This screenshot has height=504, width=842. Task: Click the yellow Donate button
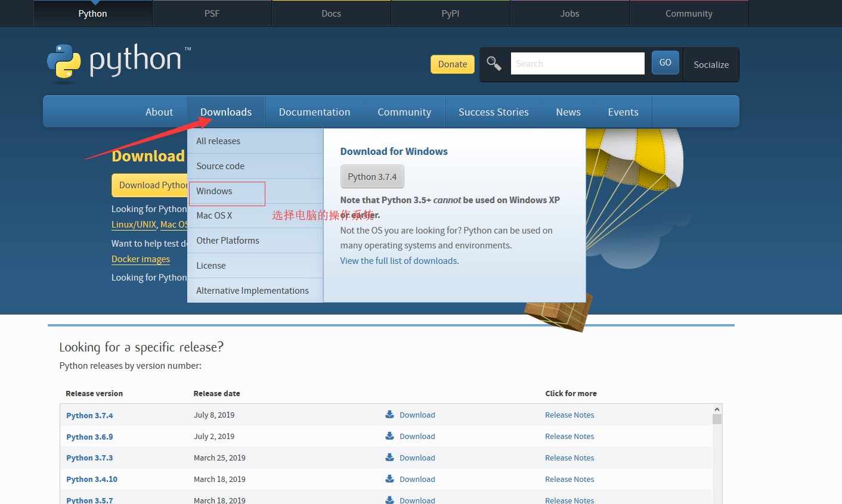coord(453,64)
